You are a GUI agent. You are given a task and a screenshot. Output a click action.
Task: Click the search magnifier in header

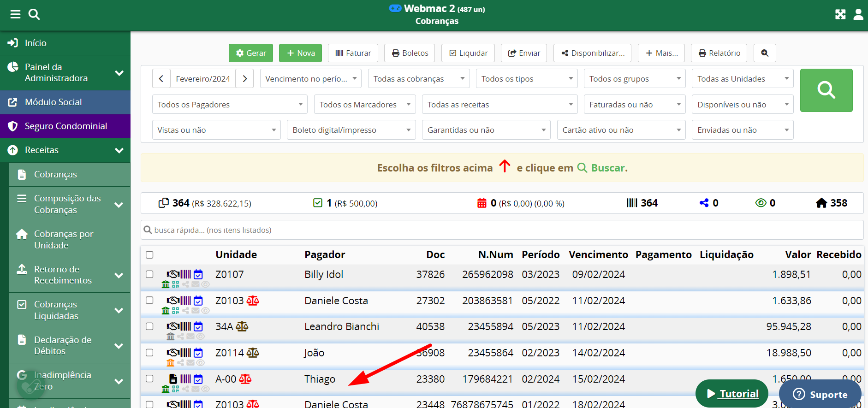pyautogui.click(x=34, y=14)
